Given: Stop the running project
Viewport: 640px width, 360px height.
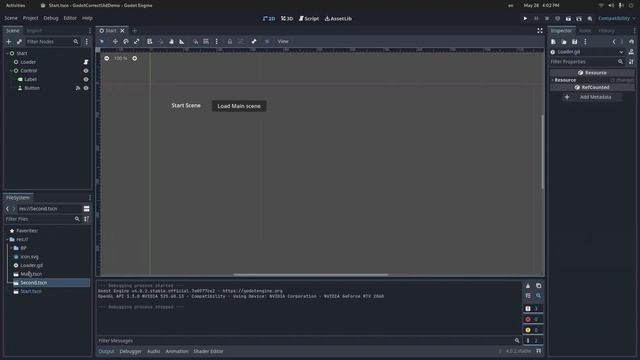Looking at the screenshot, I should tap(547, 18).
